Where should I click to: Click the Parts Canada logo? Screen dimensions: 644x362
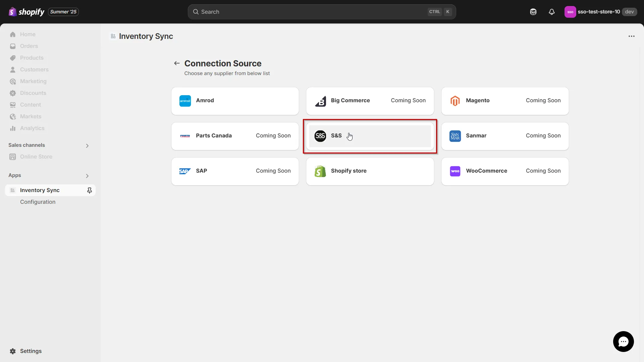click(x=185, y=136)
